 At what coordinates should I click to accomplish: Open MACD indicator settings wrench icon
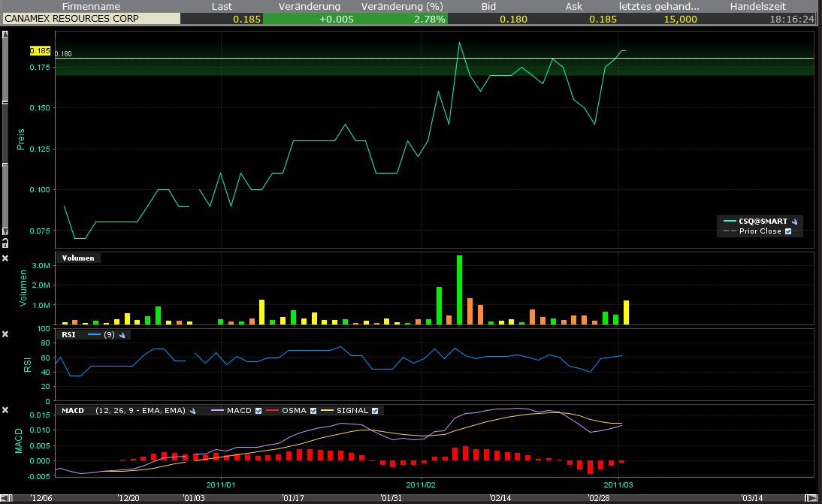coord(193,411)
